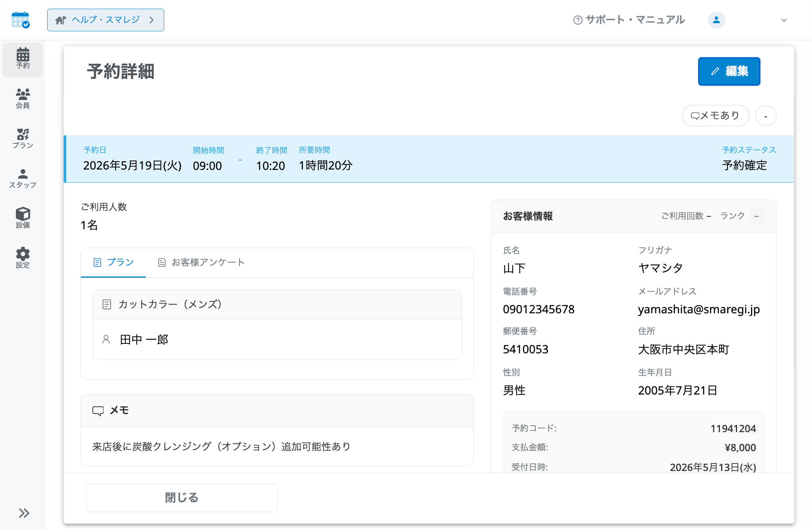Screen dimensions: 812x530
Task: Click the payment amount ¥8,000
Action: (740, 448)
